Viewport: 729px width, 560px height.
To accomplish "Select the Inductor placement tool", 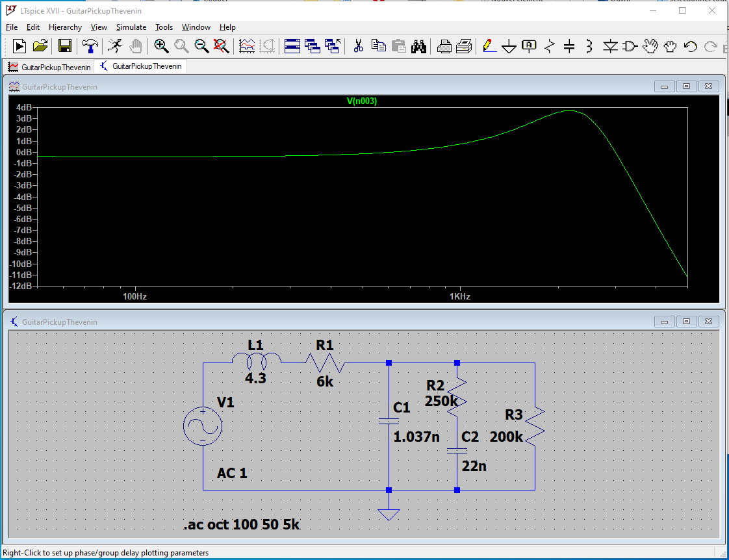I will point(589,46).
